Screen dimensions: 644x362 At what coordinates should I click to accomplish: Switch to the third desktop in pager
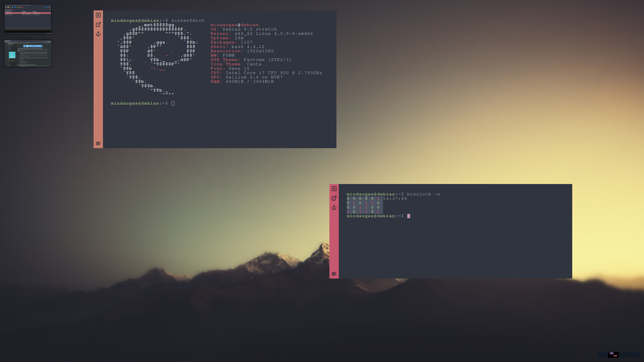624,355
